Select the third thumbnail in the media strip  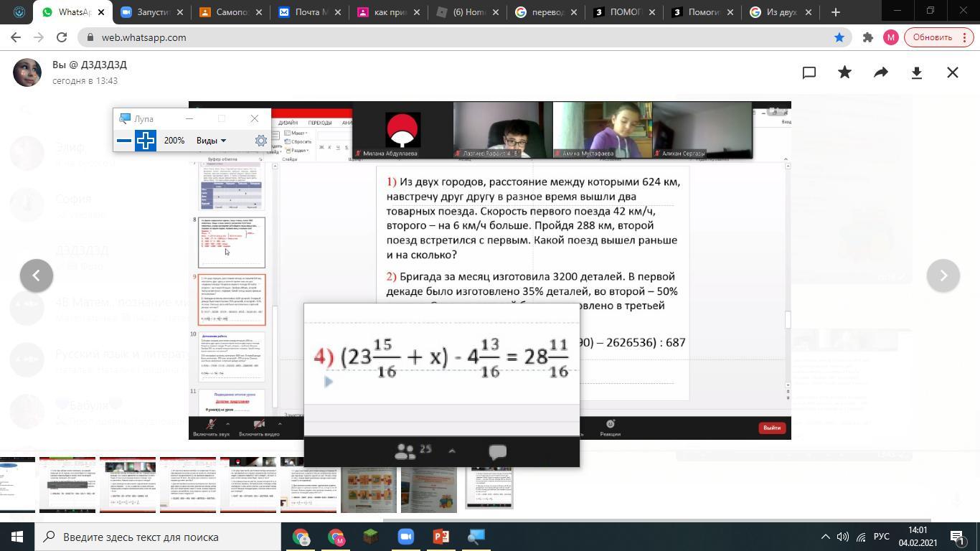pyautogui.click(x=128, y=485)
